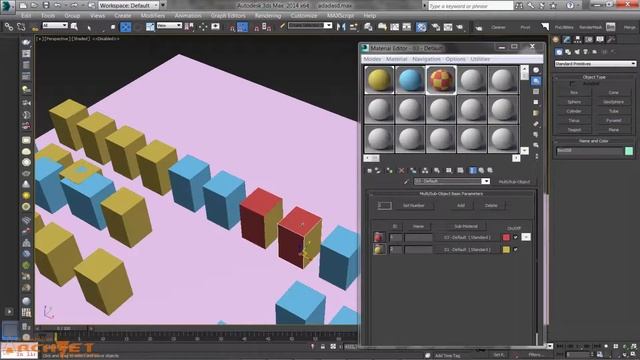Open the selection filter All dropdown
Screen dimensions: 640x360
(55, 26)
